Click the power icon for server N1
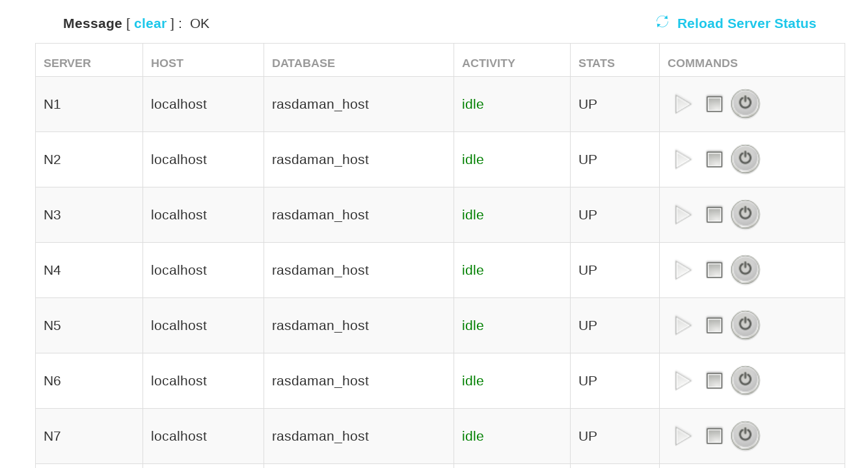This screenshot has height=468, width=868. point(745,103)
